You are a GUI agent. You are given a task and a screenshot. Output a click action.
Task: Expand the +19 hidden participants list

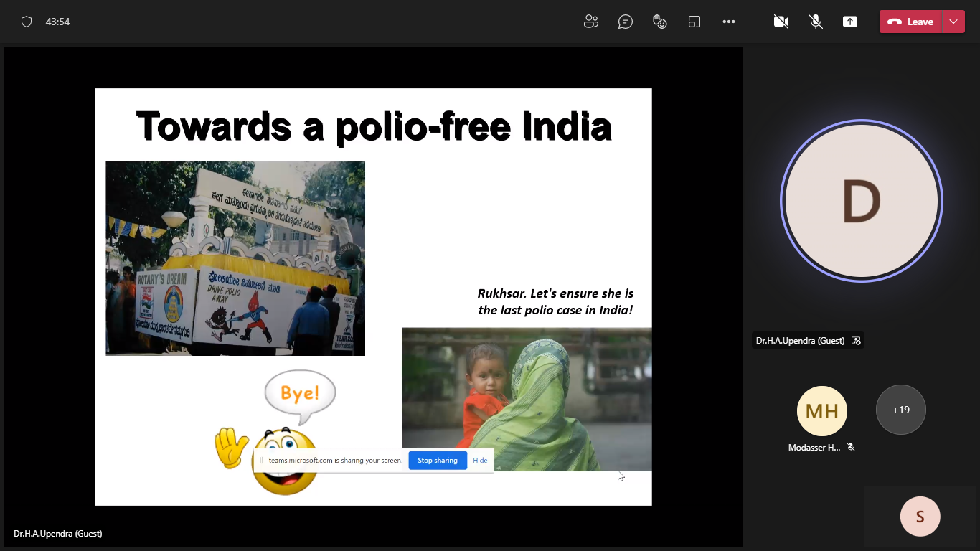900,410
